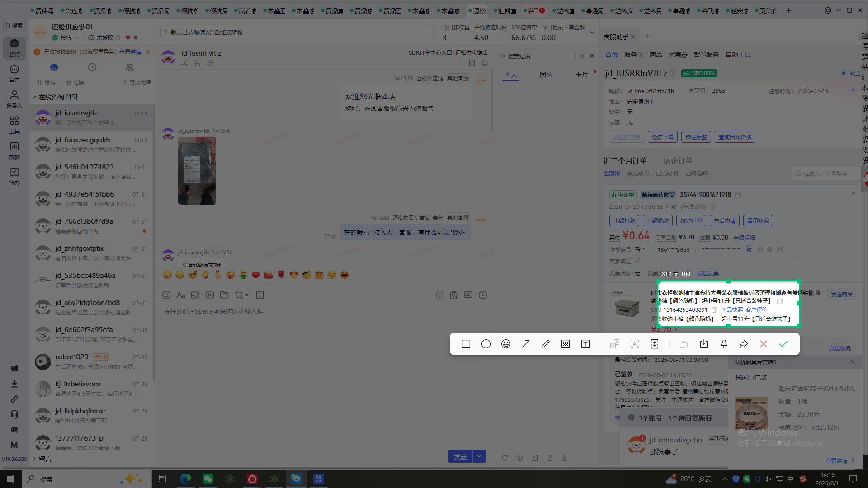The image size is (868, 488).
Task: Open Windows Start menu
Action: click(x=11, y=479)
